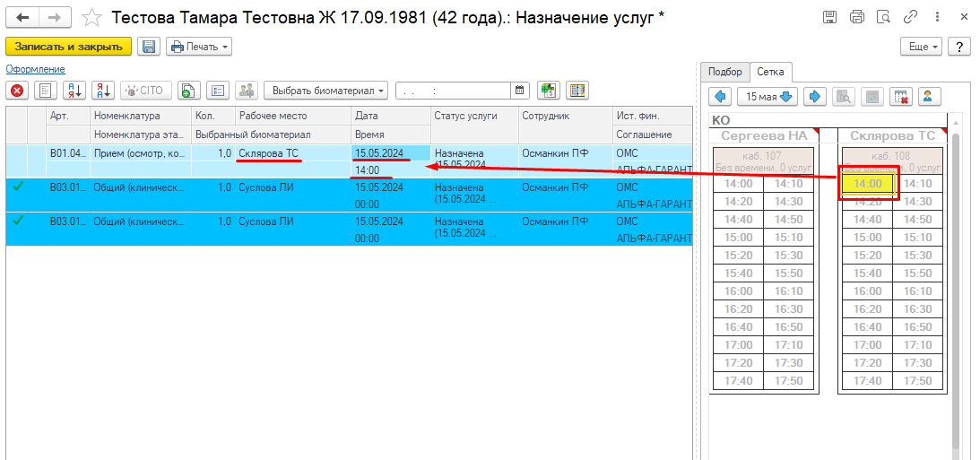The height and width of the screenshot is (460, 980).
Task: Go to the previous day in the grid
Action: 720,96
